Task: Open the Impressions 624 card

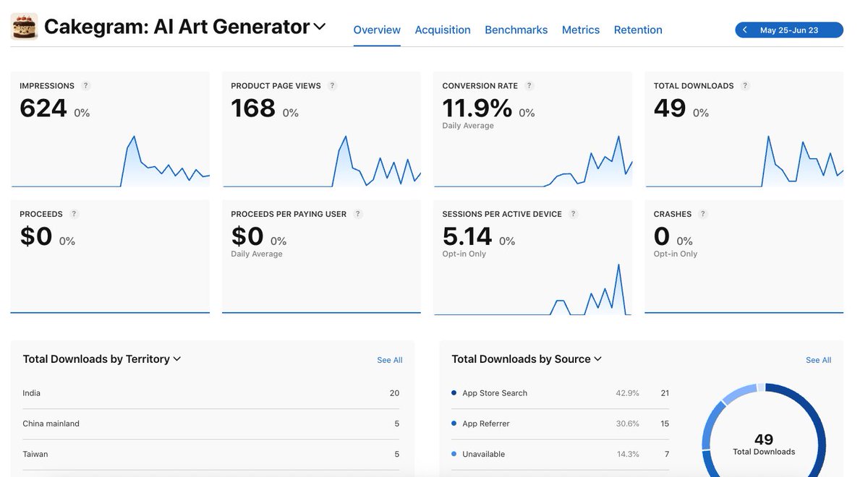Action: click(x=110, y=129)
